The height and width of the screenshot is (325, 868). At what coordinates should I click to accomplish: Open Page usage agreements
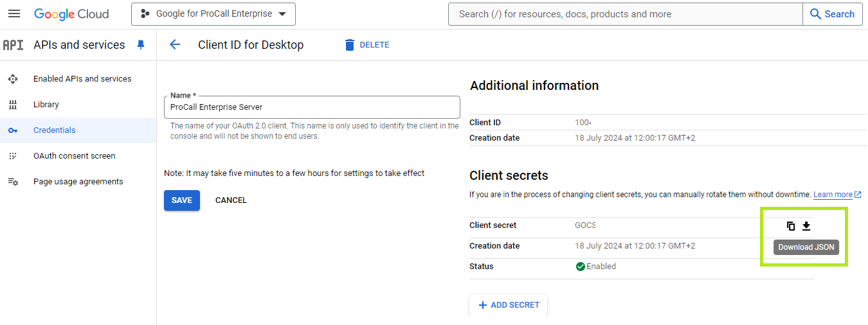click(78, 182)
